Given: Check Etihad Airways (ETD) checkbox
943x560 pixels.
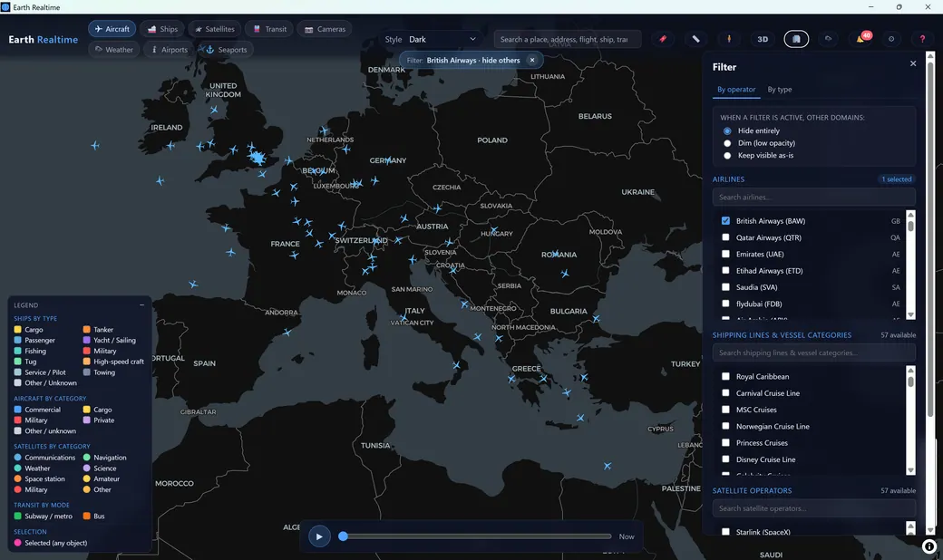Looking at the screenshot, I should 725,270.
